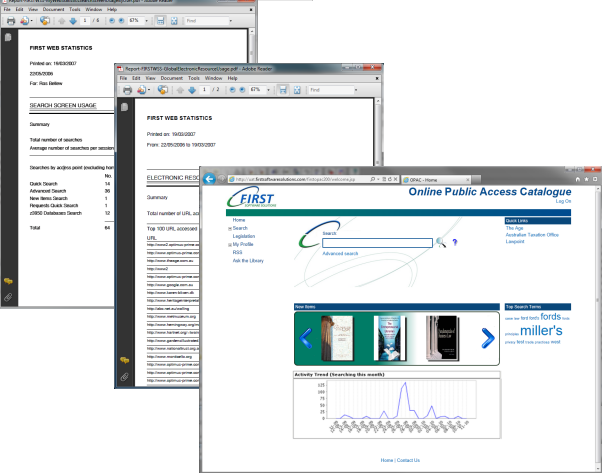Click email/share icon in middle Reader window
This screenshot has width=602, height=473.
tap(141, 90)
